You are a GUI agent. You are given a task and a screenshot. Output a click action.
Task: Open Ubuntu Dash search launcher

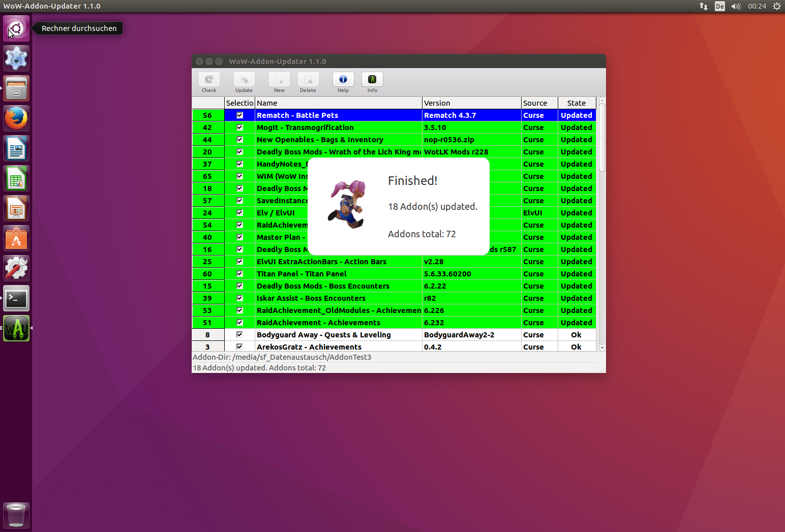(16, 28)
